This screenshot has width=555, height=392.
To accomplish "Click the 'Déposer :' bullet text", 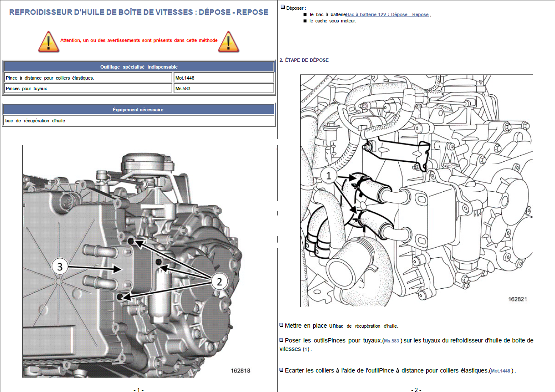I will pyautogui.click(x=296, y=8).
